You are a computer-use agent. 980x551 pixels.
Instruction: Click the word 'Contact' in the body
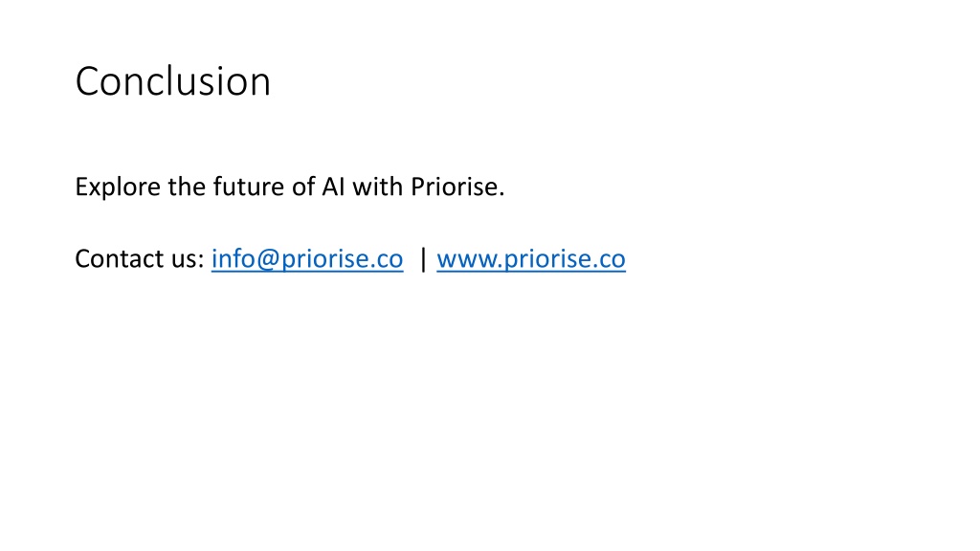(120, 258)
